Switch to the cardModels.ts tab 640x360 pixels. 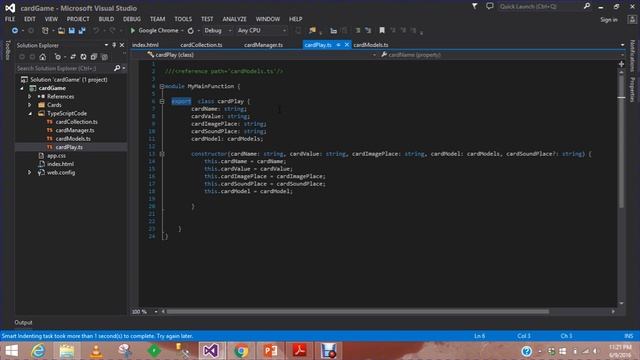click(371, 45)
